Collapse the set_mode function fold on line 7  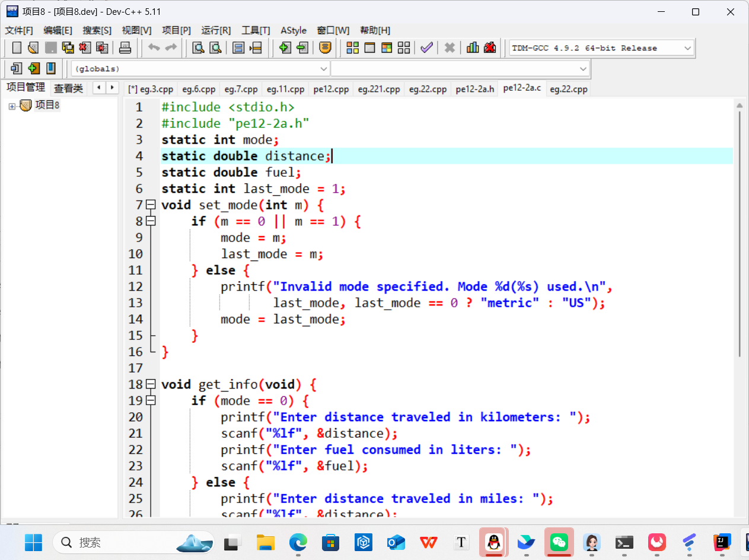click(x=151, y=205)
